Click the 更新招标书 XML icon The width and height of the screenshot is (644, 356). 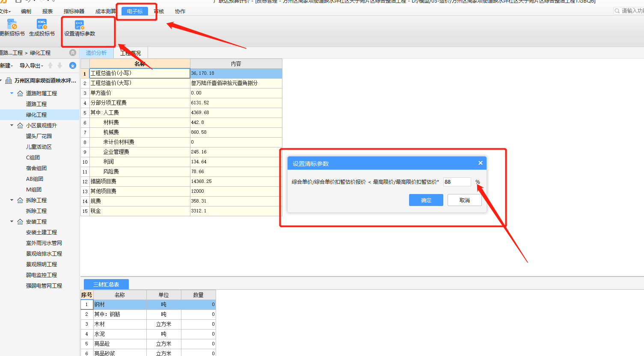click(12, 24)
